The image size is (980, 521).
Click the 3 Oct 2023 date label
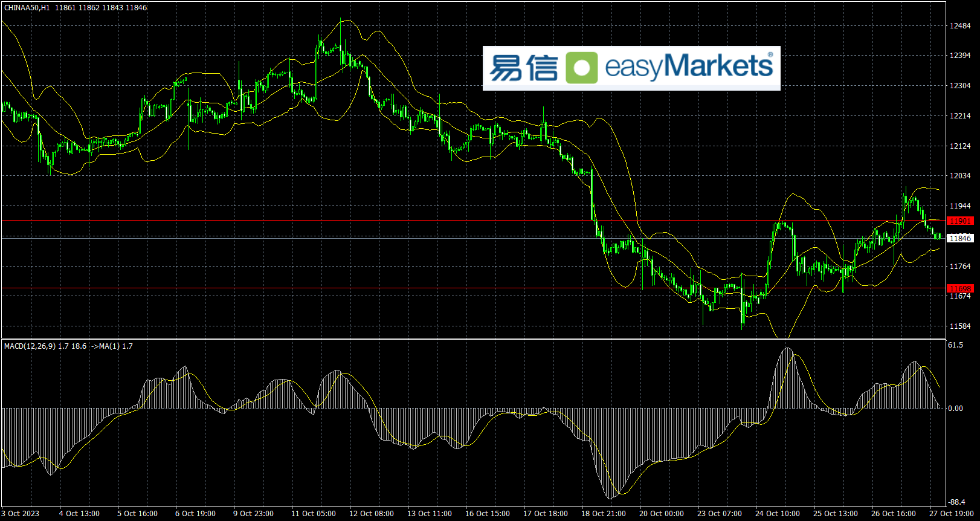click(20, 514)
